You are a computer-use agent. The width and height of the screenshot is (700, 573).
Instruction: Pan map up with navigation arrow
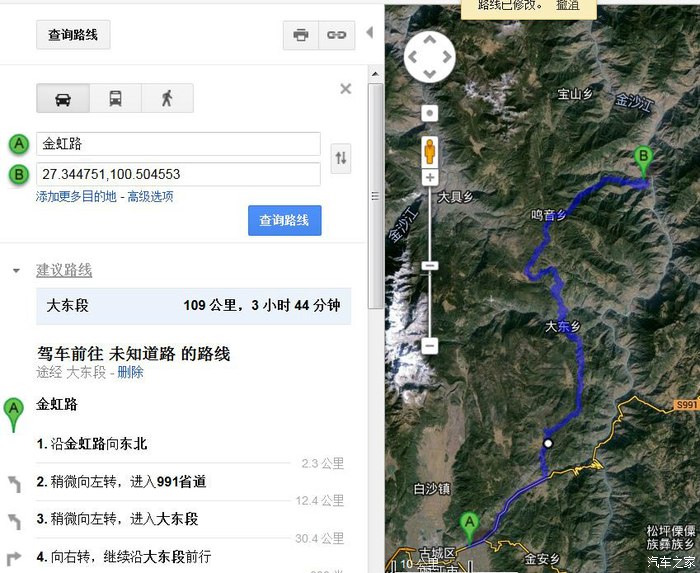tap(429, 40)
